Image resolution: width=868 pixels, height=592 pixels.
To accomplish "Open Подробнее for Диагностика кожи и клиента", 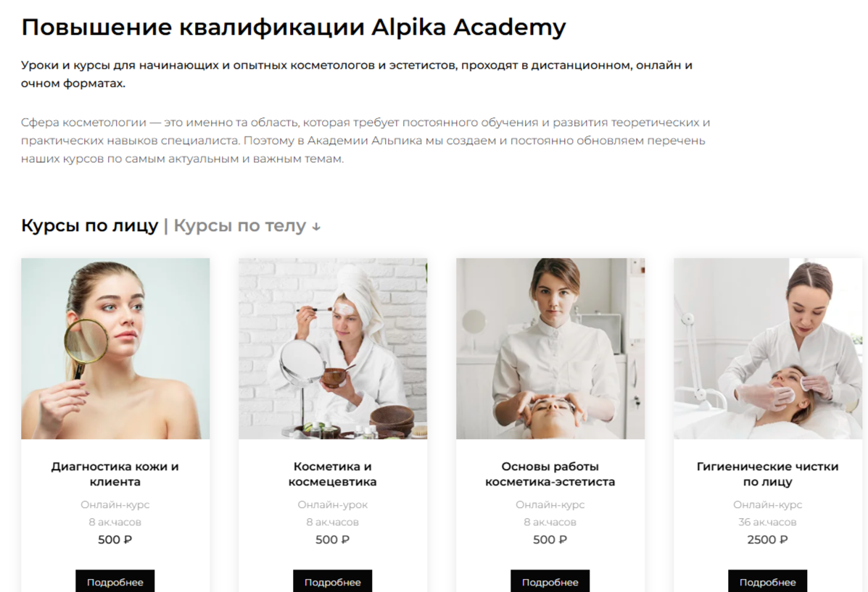I will [x=115, y=581].
